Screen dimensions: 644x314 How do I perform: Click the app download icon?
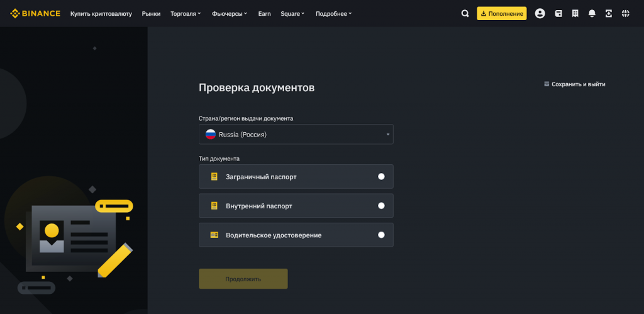[x=609, y=14]
